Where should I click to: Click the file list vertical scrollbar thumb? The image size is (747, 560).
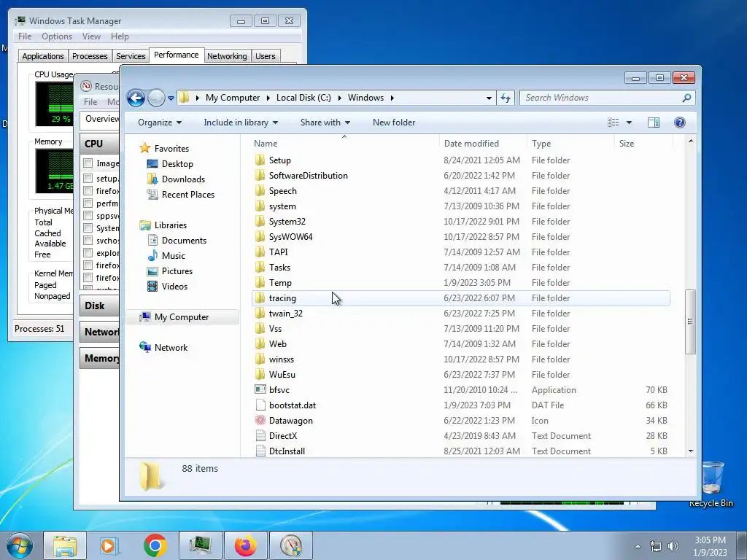[690, 322]
